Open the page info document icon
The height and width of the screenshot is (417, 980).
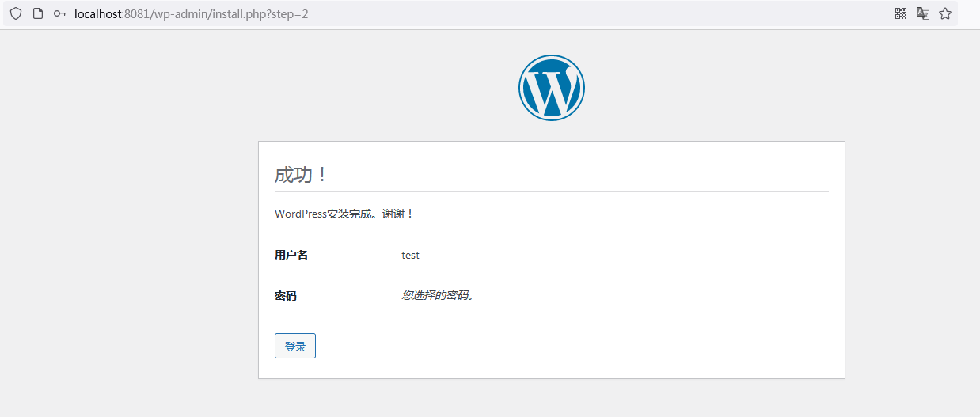tap(37, 13)
